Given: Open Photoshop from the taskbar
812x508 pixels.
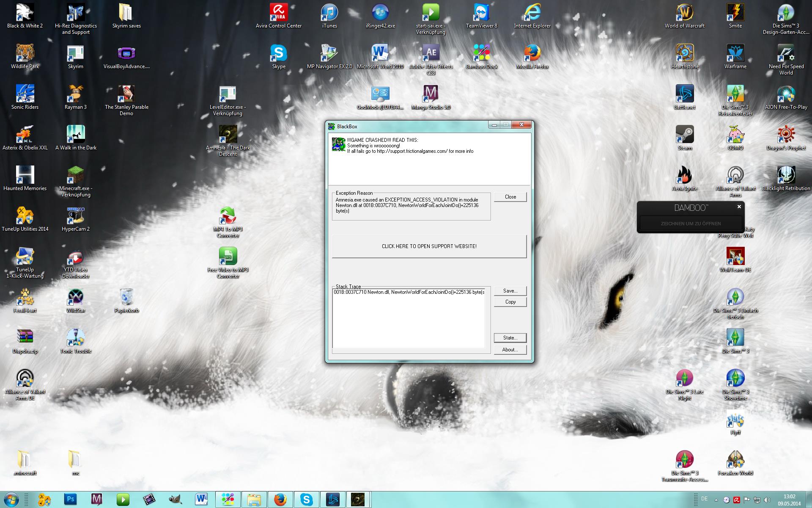Looking at the screenshot, I should click(x=70, y=500).
